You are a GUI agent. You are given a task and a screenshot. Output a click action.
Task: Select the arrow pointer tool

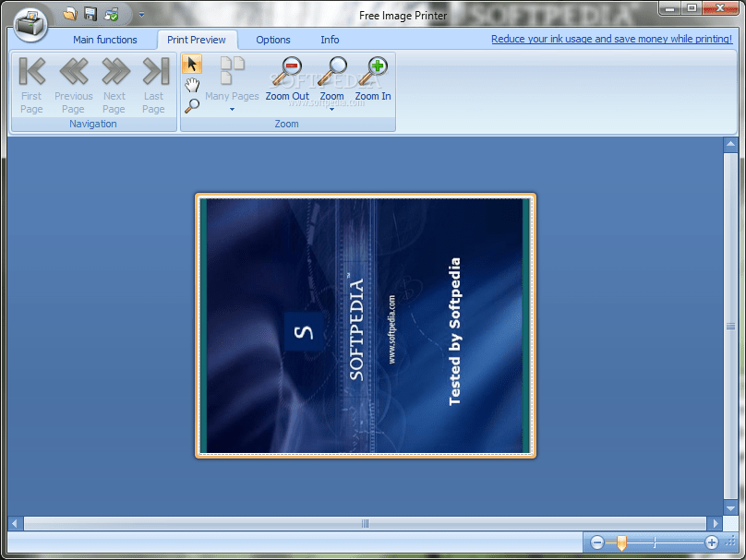tap(192, 64)
